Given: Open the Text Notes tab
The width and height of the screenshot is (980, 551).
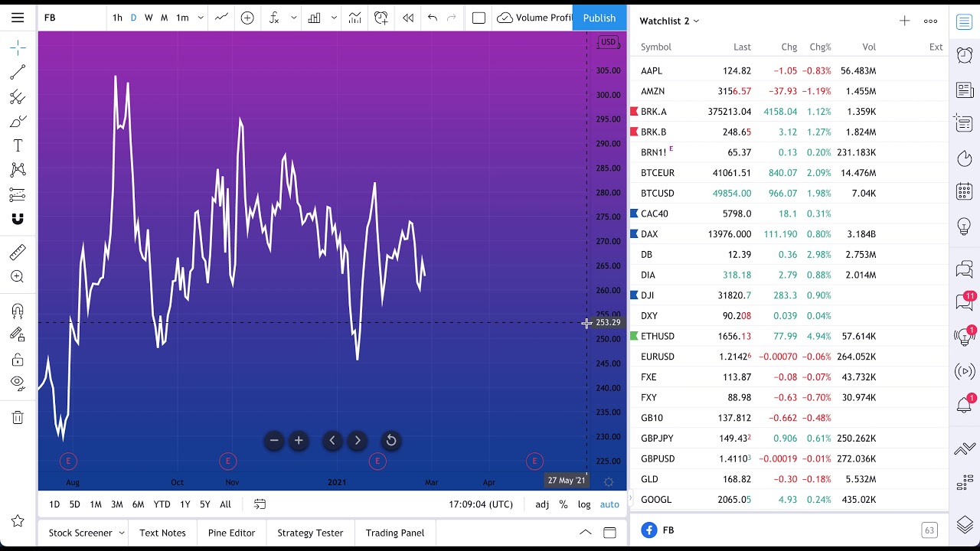Looking at the screenshot, I should [162, 533].
